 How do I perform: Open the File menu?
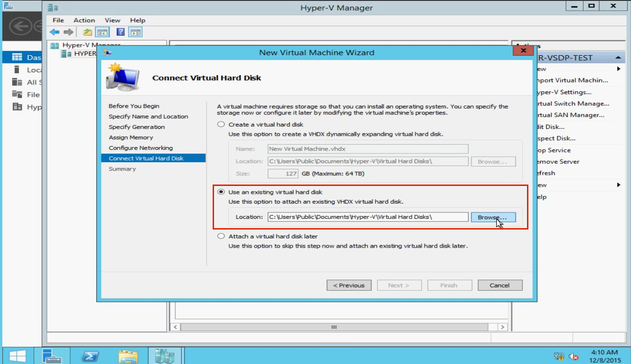[x=59, y=20]
